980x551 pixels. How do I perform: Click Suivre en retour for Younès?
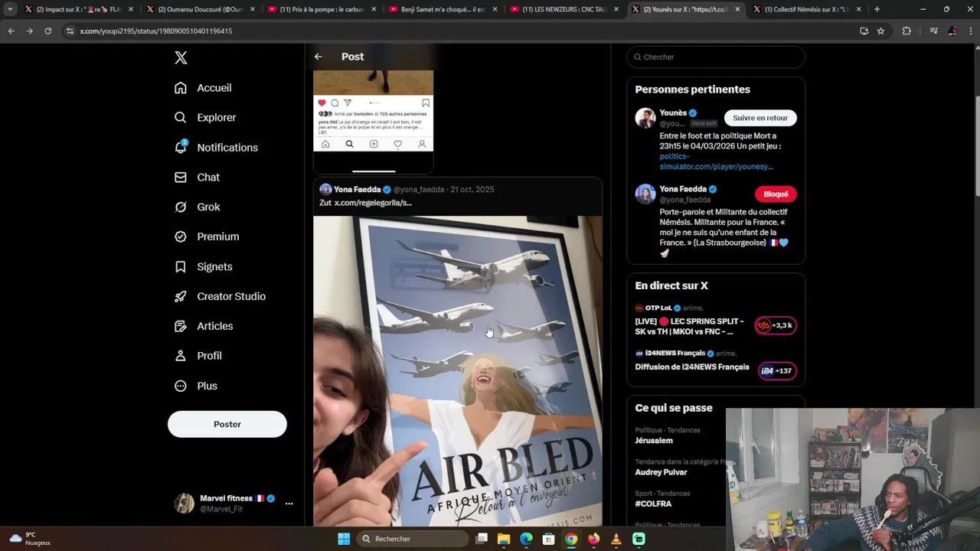point(760,118)
